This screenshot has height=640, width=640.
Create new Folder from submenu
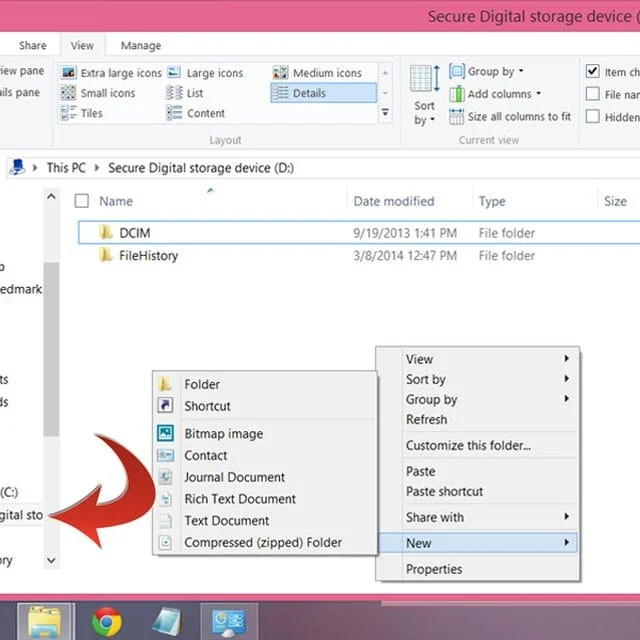(265, 384)
